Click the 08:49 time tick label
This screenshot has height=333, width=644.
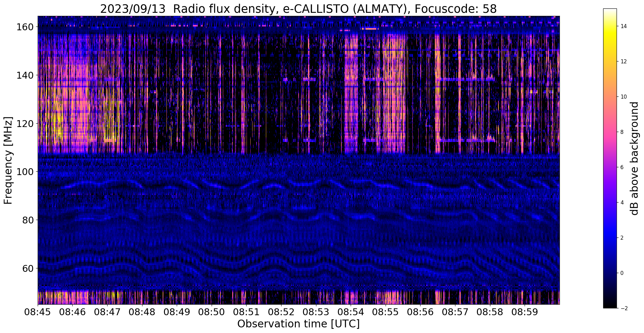click(x=177, y=312)
